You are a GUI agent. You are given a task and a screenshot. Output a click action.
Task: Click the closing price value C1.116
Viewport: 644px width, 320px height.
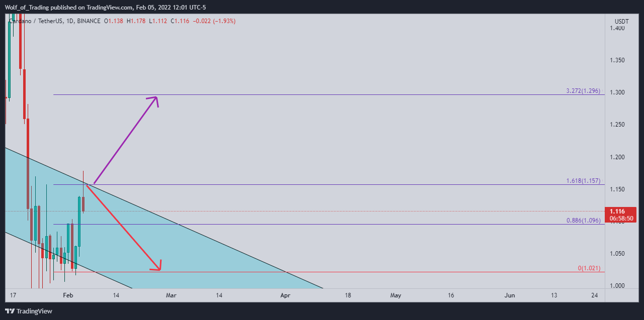pyautogui.click(x=180, y=21)
